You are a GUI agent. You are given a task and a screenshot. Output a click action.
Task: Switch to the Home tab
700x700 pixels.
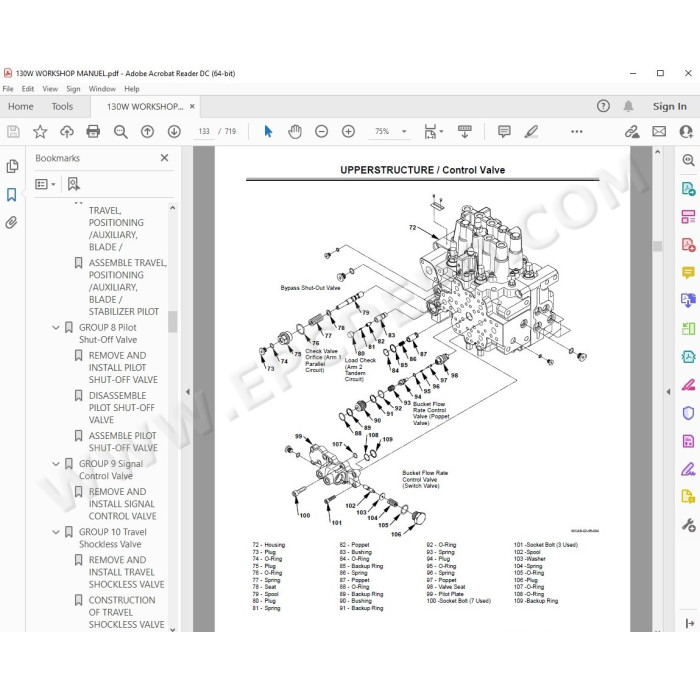(21, 106)
